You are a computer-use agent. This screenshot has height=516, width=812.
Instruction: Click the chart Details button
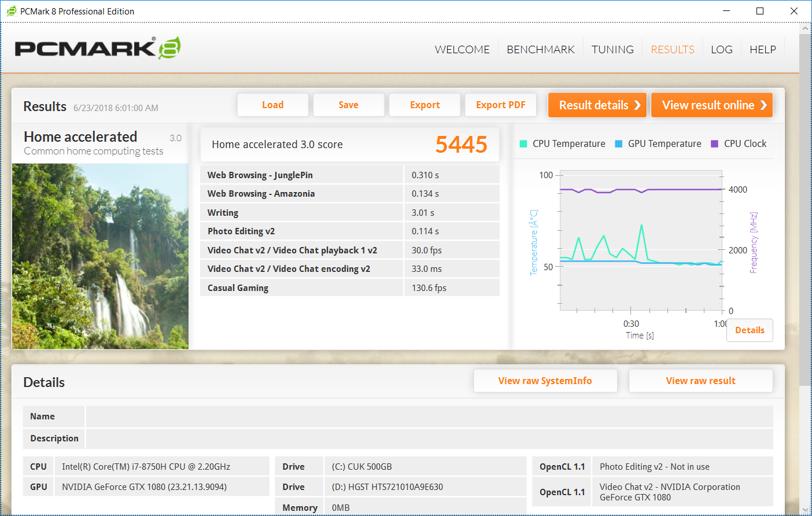point(750,330)
